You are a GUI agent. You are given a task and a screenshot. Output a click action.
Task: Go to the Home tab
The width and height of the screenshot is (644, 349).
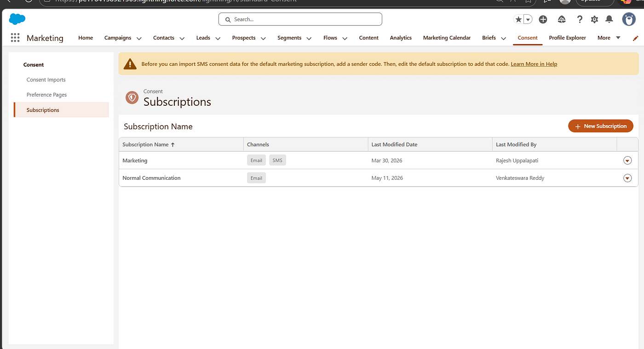[86, 38]
